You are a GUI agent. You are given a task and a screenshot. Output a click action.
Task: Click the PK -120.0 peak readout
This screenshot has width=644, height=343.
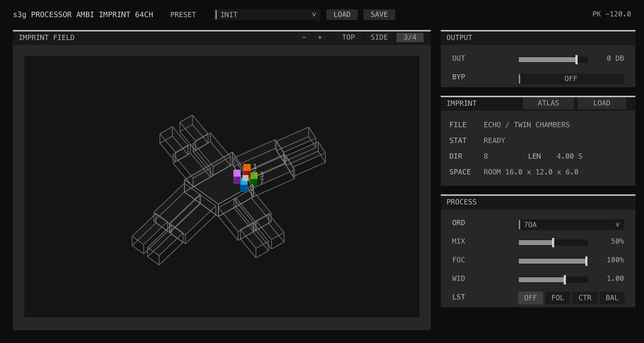coord(612,14)
